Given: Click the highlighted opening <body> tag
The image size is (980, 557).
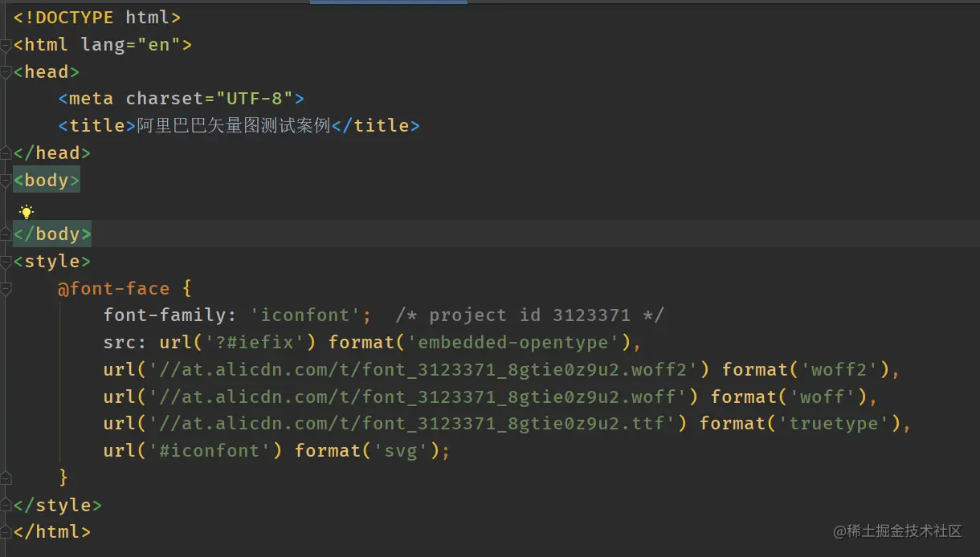Looking at the screenshot, I should tap(47, 180).
